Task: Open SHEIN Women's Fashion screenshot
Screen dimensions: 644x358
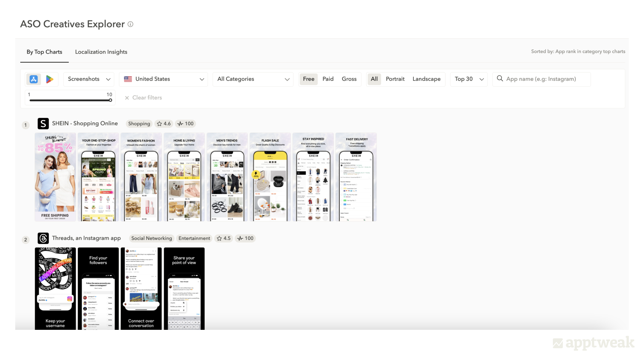Action: coord(141,177)
